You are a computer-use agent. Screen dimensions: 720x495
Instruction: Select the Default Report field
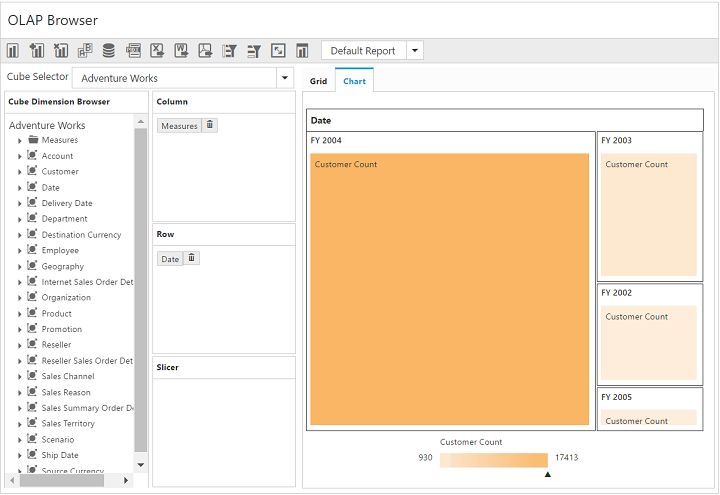tap(363, 51)
